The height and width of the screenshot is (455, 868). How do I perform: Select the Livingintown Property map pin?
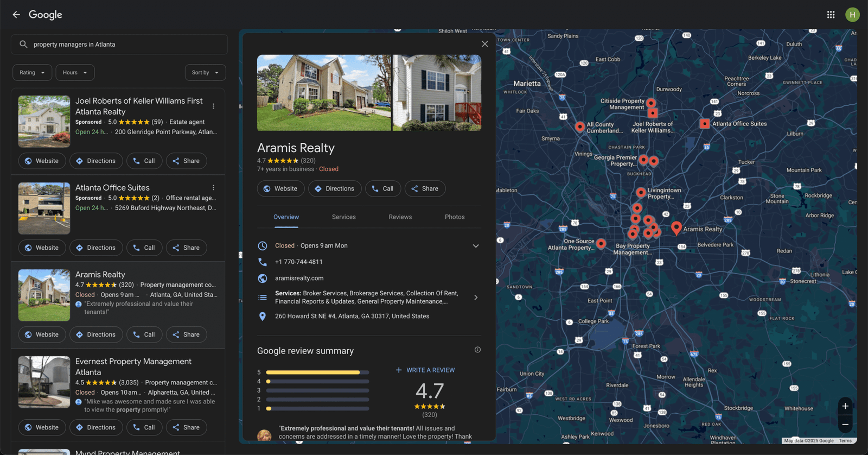click(641, 192)
